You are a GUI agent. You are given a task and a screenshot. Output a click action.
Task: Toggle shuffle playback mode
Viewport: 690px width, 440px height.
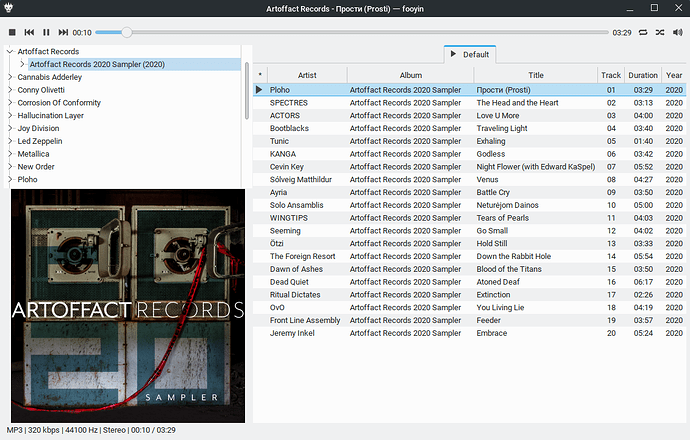[659, 33]
